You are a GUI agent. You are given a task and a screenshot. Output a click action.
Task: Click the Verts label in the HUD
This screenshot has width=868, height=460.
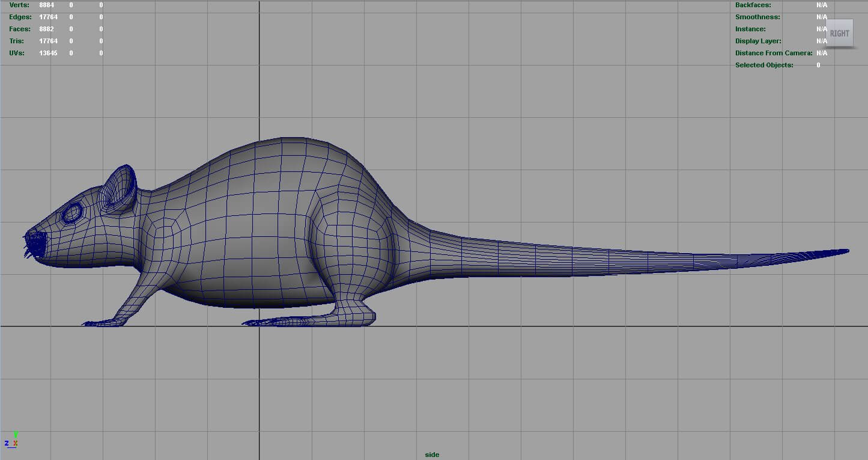point(19,5)
